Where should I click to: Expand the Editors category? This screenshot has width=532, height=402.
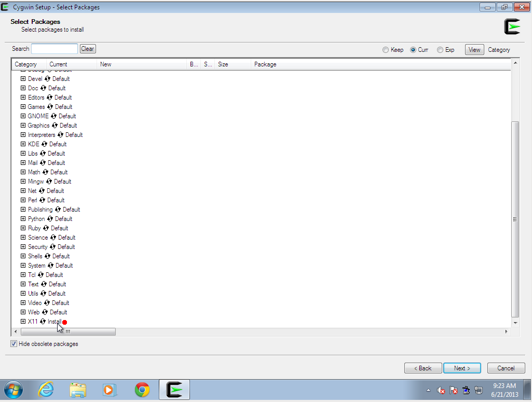pos(23,98)
